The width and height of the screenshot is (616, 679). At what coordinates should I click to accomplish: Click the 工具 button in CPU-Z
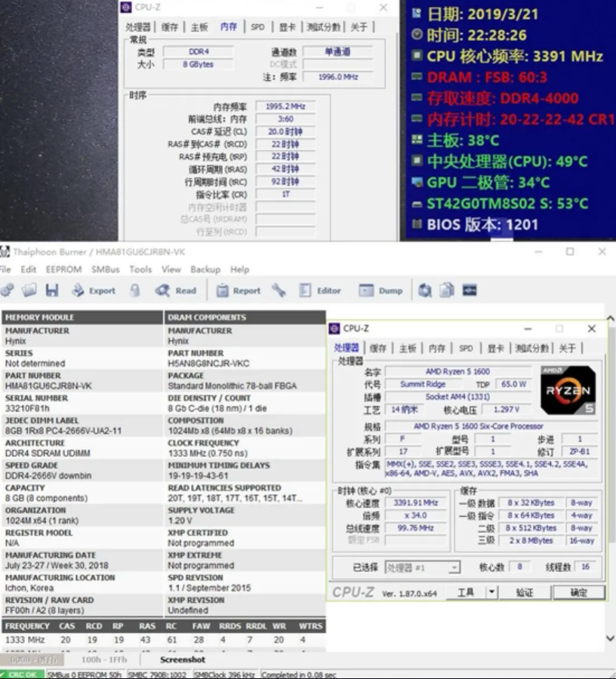466,592
